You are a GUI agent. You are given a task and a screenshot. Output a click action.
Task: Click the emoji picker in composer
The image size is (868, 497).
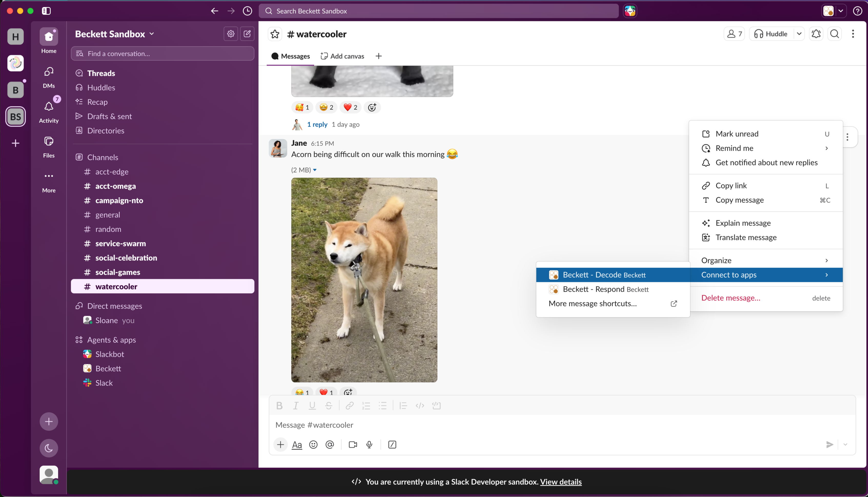click(x=313, y=444)
